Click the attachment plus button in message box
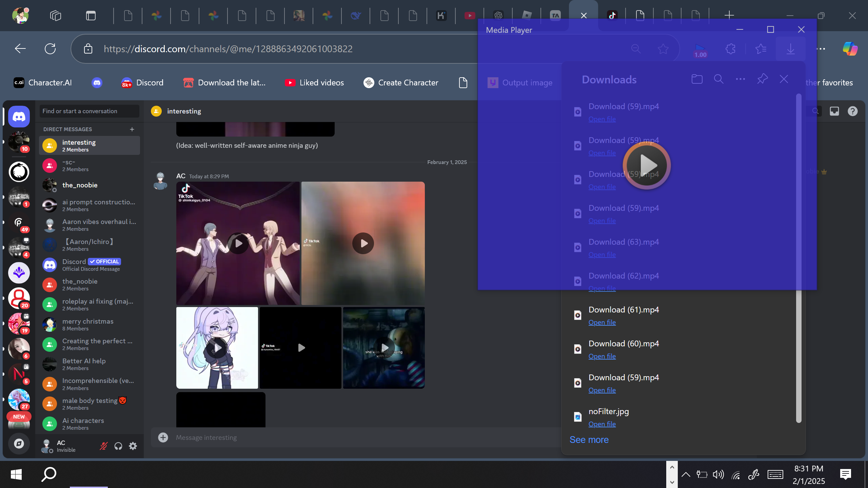The image size is (868, 488). (x=163, y=438)
